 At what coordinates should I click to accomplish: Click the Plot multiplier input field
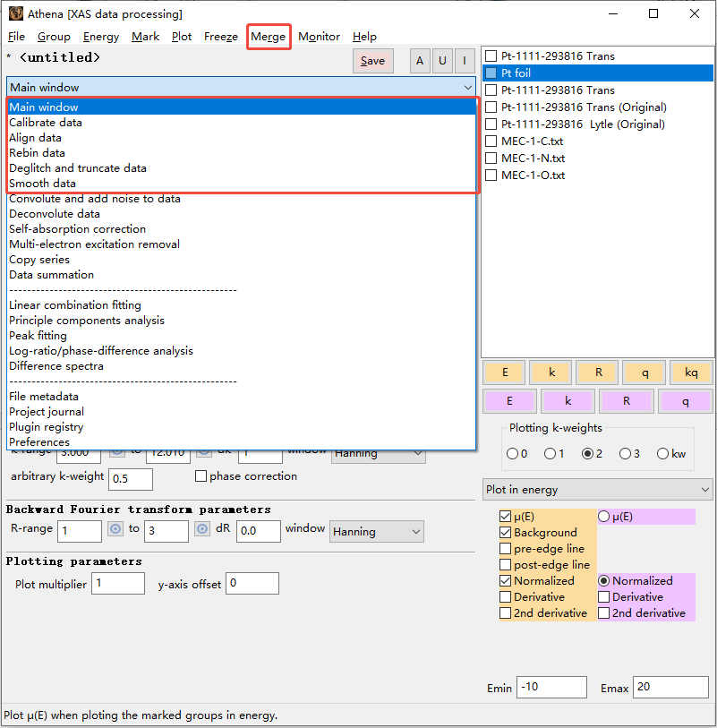(x=117, y=584)
